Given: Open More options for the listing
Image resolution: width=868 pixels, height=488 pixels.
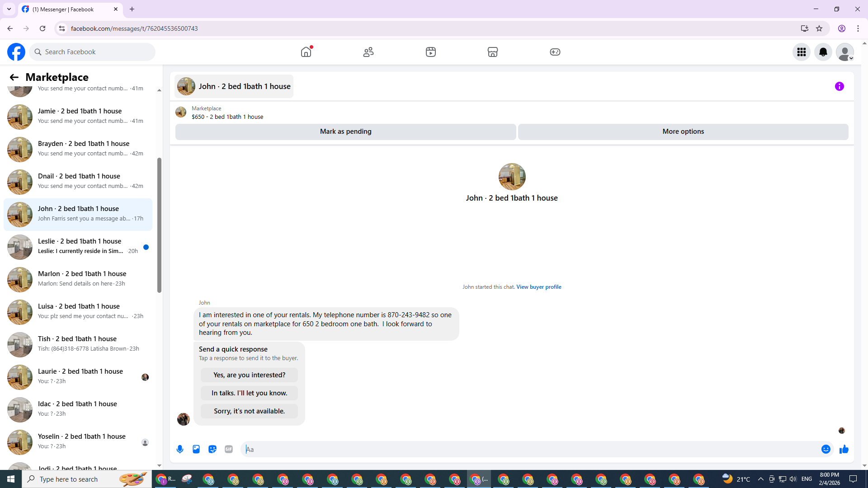Looking at the screenshot, I should point(683,131).
